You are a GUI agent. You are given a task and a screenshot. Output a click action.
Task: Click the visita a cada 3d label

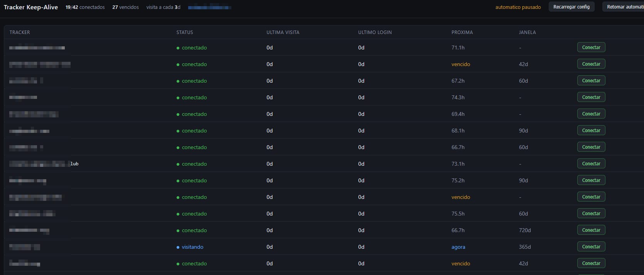tap(163, 7)
